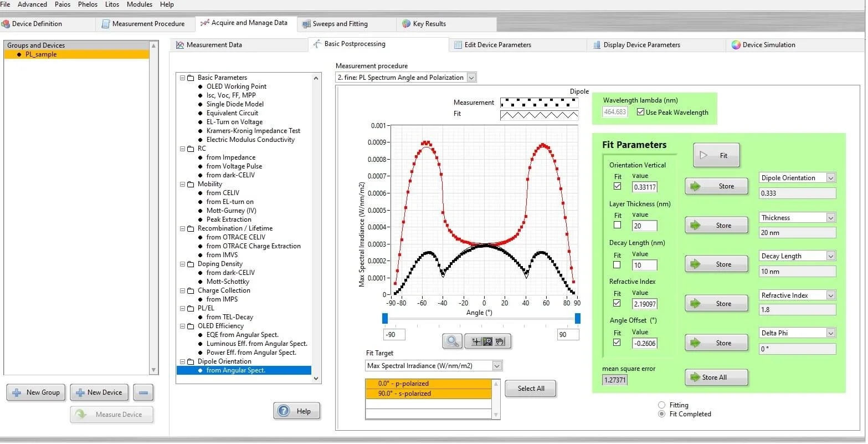Image resolution: width=868 pixels, height=444 pixels.
Task: Open the Fit Target combo box
Action: pos(496,365)
